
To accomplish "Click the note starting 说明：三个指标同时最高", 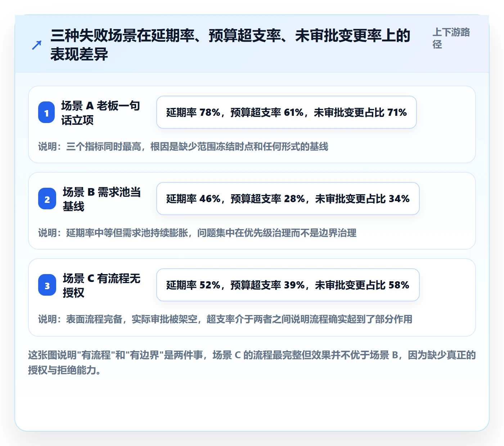I will pos(183,146).
